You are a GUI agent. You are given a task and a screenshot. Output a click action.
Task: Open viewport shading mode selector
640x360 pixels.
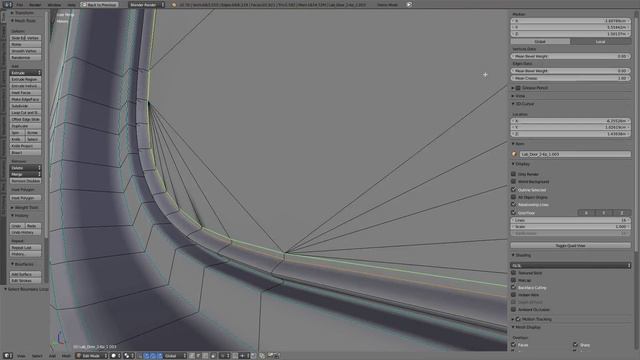[116, 356]
